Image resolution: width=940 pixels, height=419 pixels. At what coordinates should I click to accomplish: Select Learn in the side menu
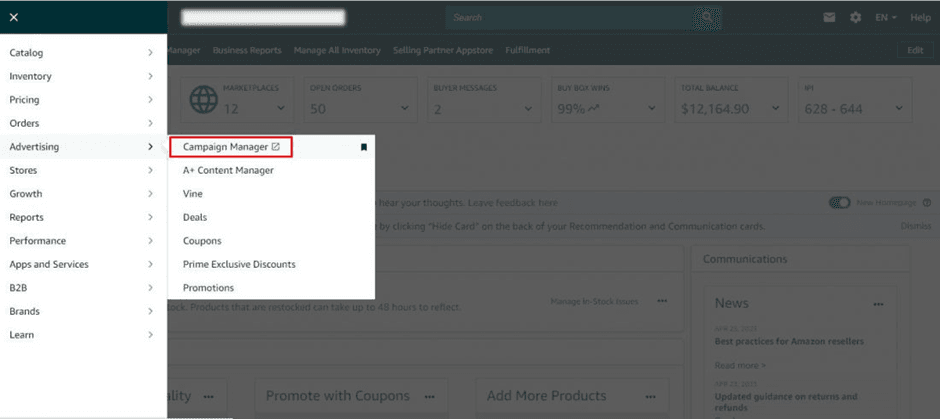click(x=83, y=334)
